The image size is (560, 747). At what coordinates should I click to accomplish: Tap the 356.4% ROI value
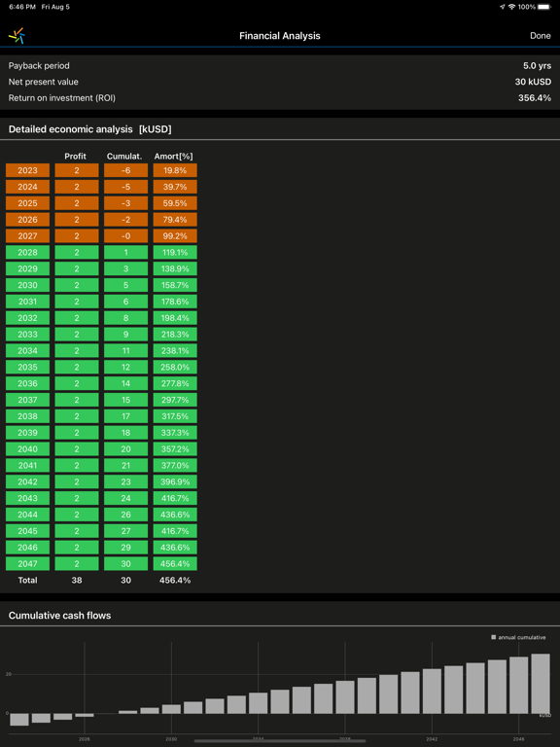(x=535, y=98)
